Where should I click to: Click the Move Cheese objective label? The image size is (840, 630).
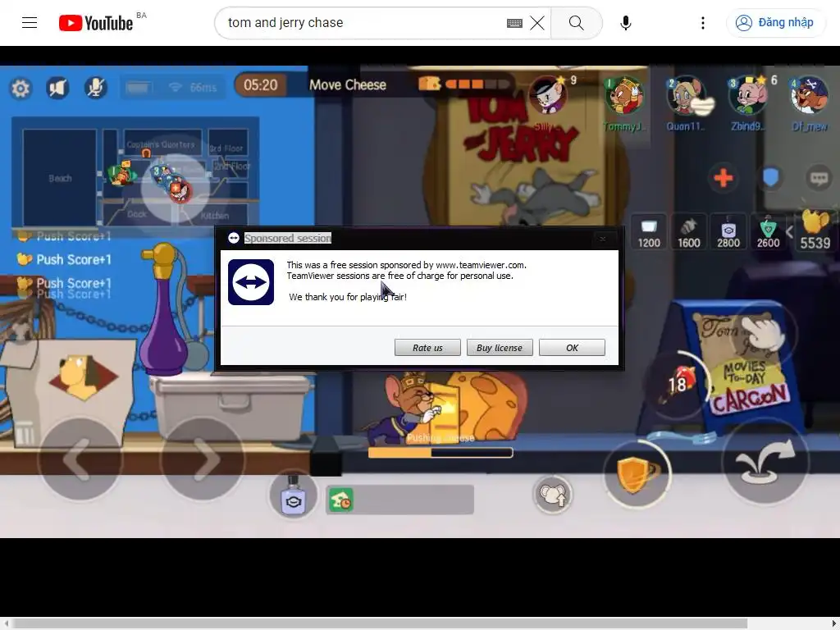(348, 85)
